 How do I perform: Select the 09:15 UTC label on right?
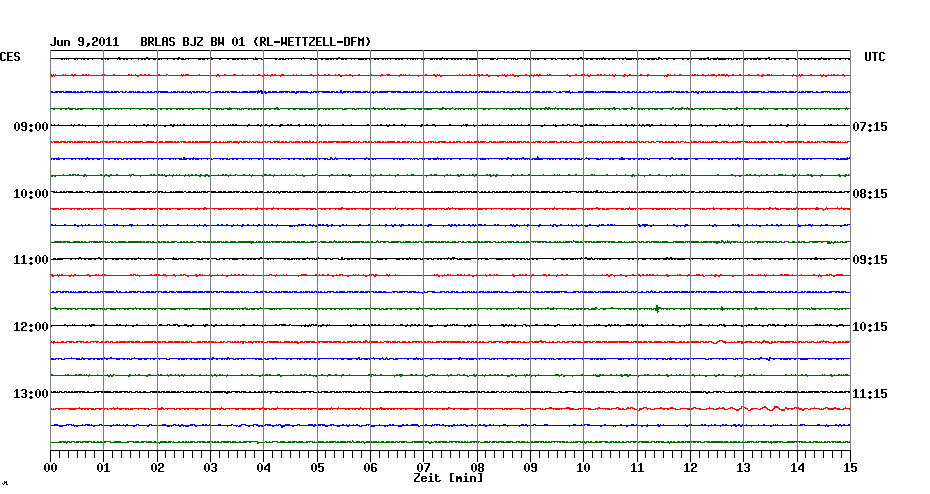pyautogui.click(x=869, y=260)
